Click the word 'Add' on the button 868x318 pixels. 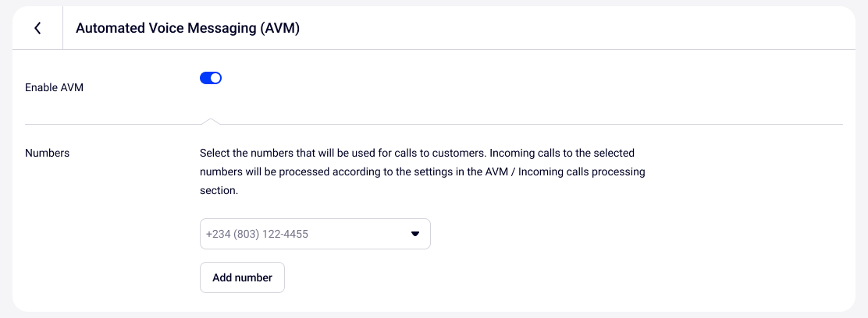pos(222,277)
